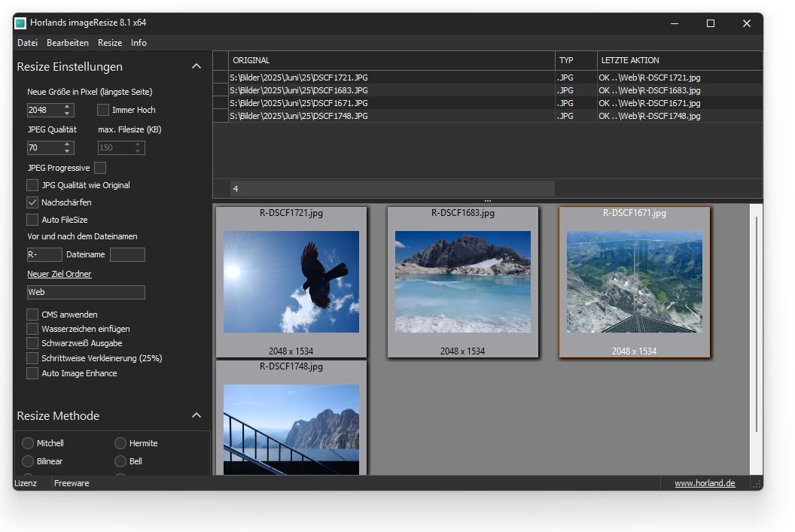Click the Web target folder input field

[x=86, y=292]
